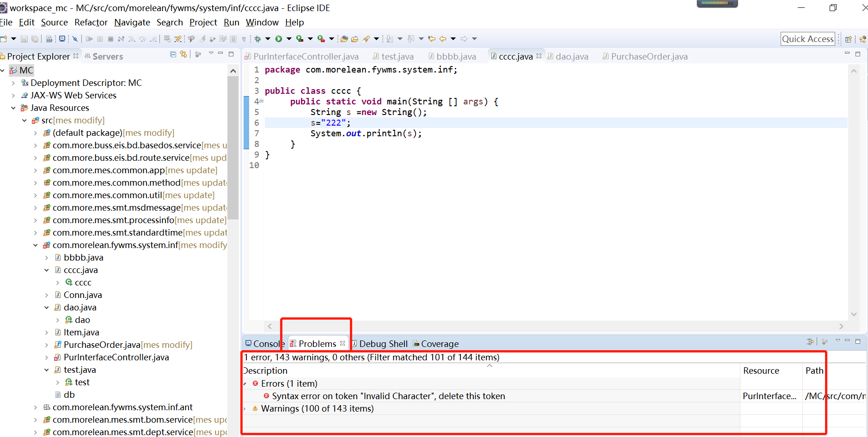868x437 pixels.
Task: Click the Focus on Active Task icon in Project Explorer
Action: pos(198,55)
